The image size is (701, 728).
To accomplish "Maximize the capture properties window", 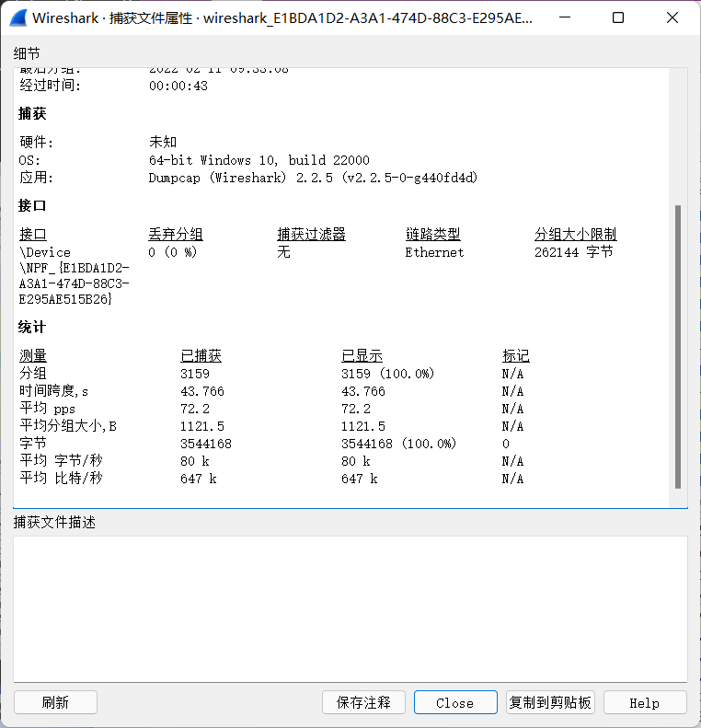I will pyautogui.click(x=618, y=17).
